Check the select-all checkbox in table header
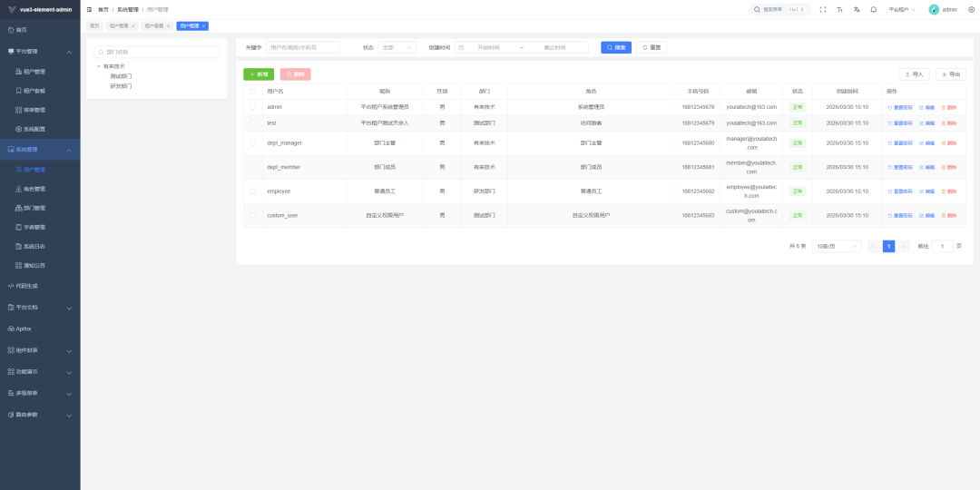Viewport: 980px width, 490px height. (253, 92)
